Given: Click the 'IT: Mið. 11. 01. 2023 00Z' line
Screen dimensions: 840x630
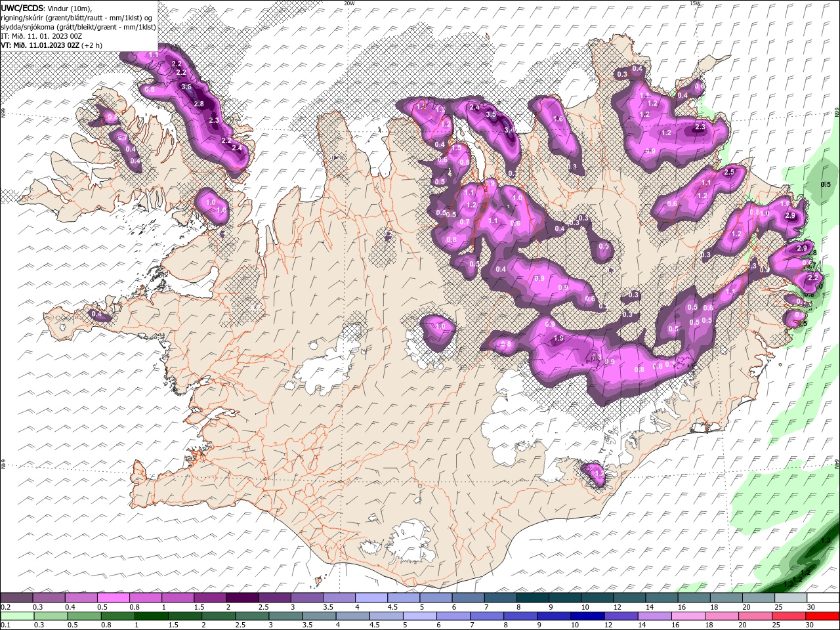Looking at the screenshot, I should point(41,36).
